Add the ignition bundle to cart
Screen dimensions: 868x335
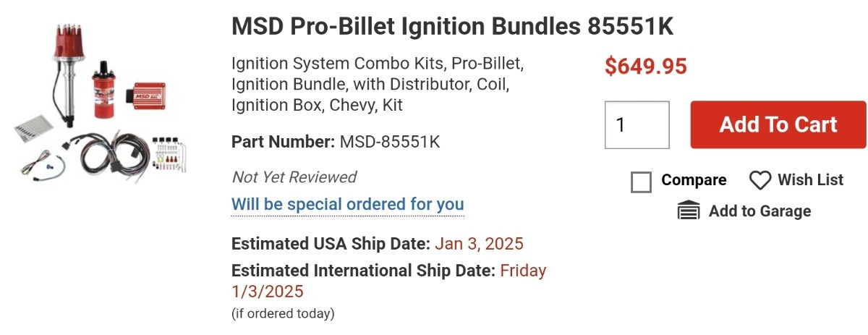pyautogui.click(x=778, y=124)
